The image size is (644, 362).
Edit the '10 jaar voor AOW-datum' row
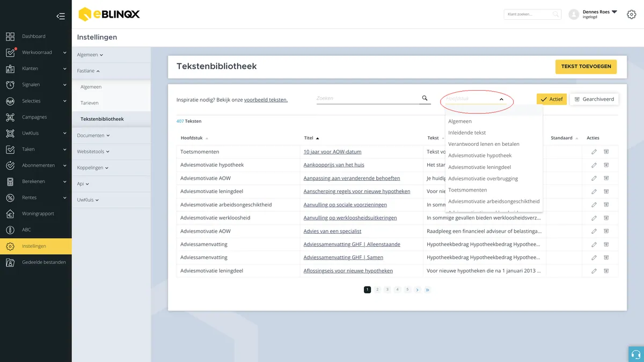[594, 152]
